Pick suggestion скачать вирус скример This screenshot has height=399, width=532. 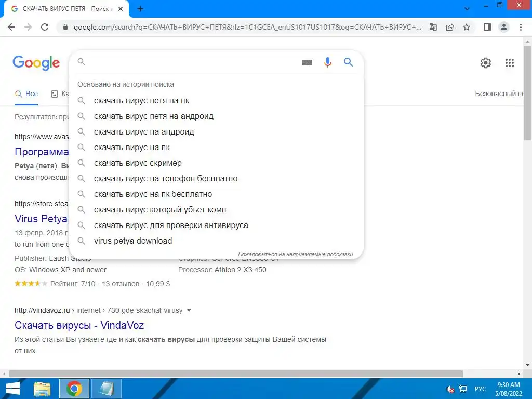click(217, 163)
